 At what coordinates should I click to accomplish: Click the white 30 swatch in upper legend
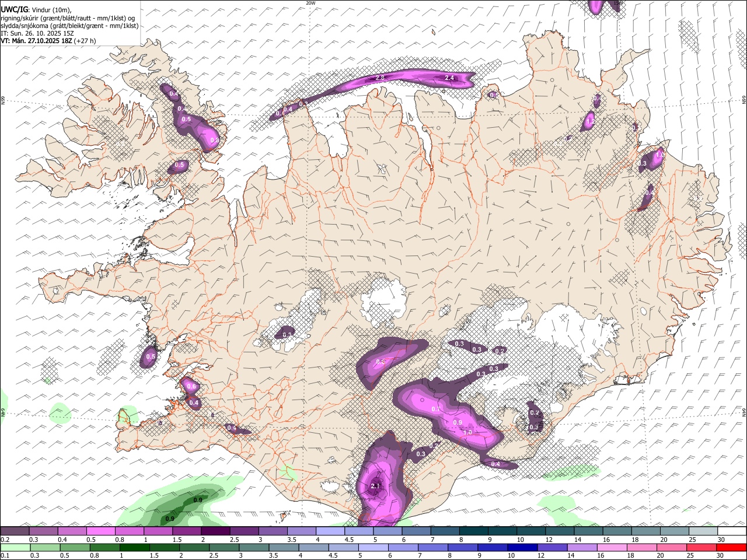(732, 531)
